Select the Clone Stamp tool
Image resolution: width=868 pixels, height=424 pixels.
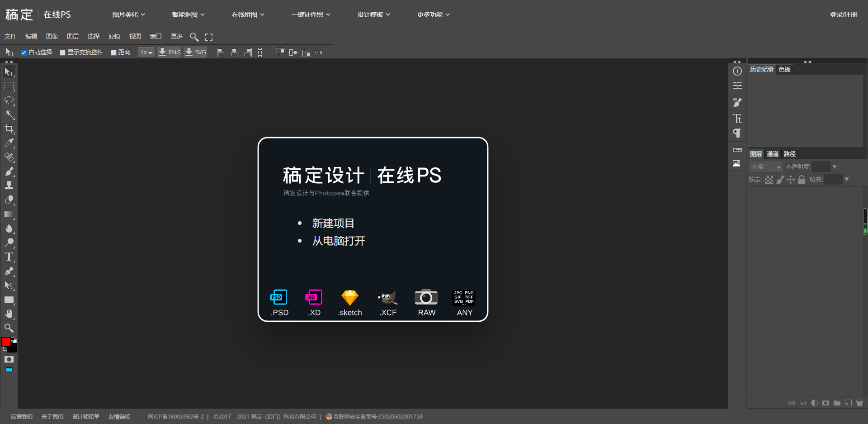pos(9,186)
